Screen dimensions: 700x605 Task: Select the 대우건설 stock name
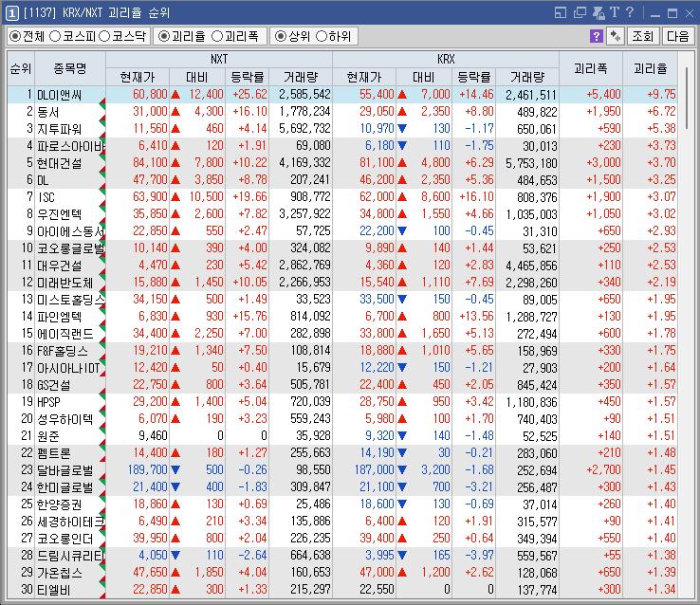click(x=60, y=266)
